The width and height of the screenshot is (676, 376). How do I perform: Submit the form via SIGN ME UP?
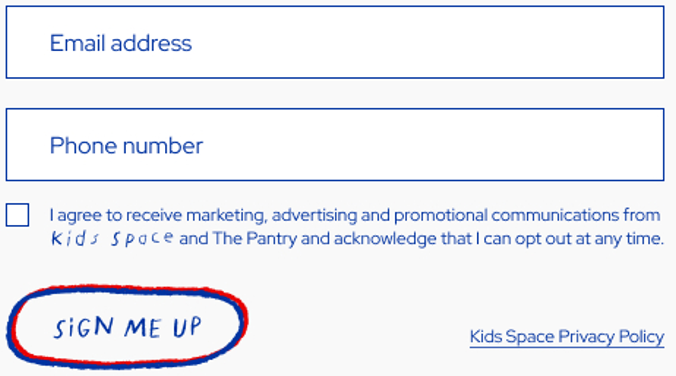127,326
